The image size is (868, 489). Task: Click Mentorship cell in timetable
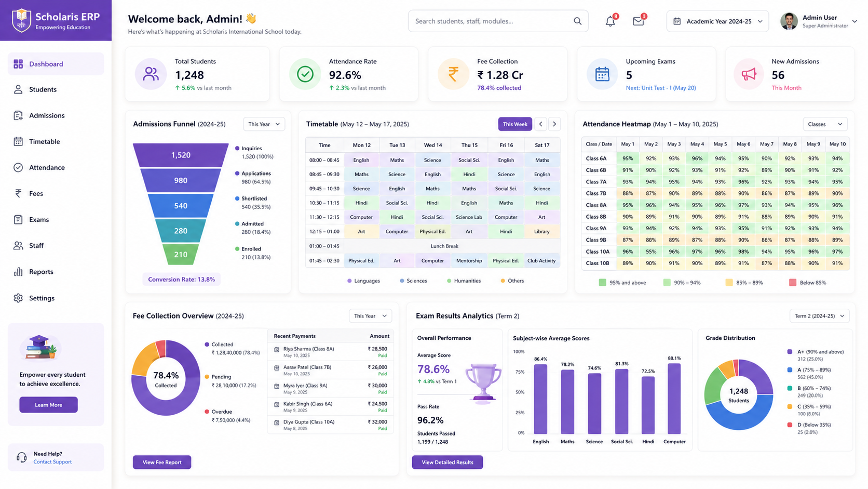click(x=469, y=261)
